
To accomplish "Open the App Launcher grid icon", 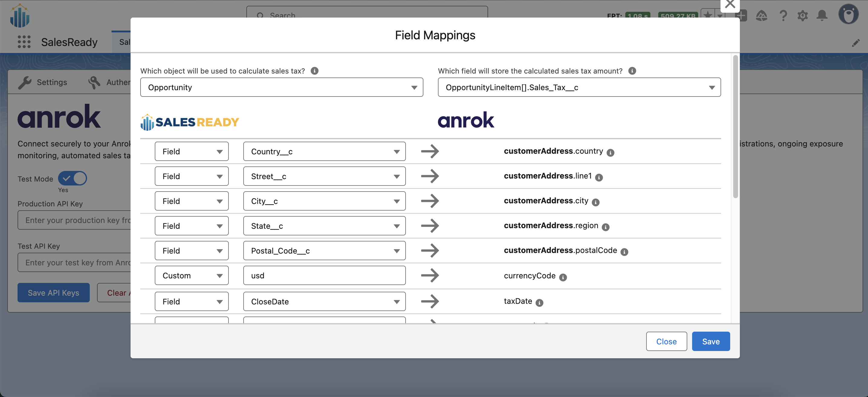I will click(24, 42).
